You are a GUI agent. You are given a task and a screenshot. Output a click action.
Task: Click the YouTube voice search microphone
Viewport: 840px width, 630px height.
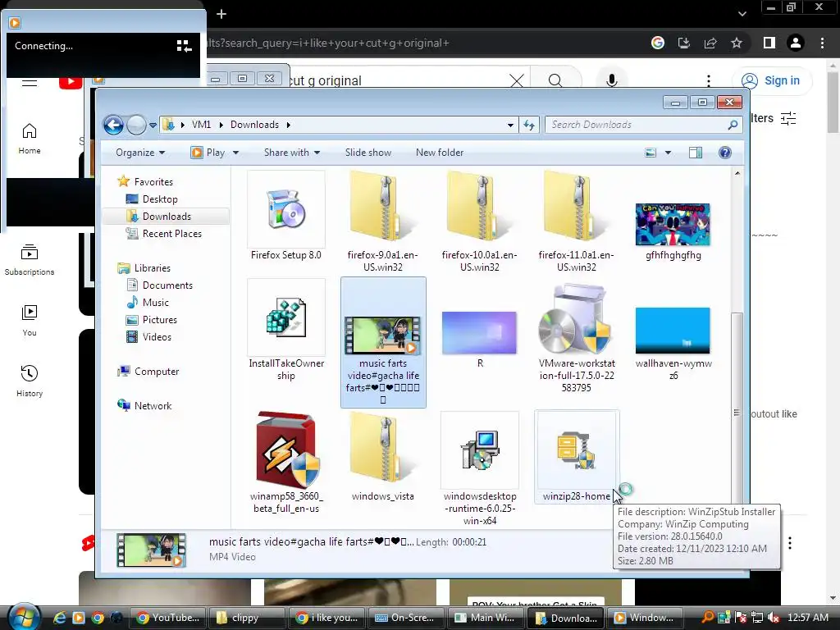click(611, 81)
